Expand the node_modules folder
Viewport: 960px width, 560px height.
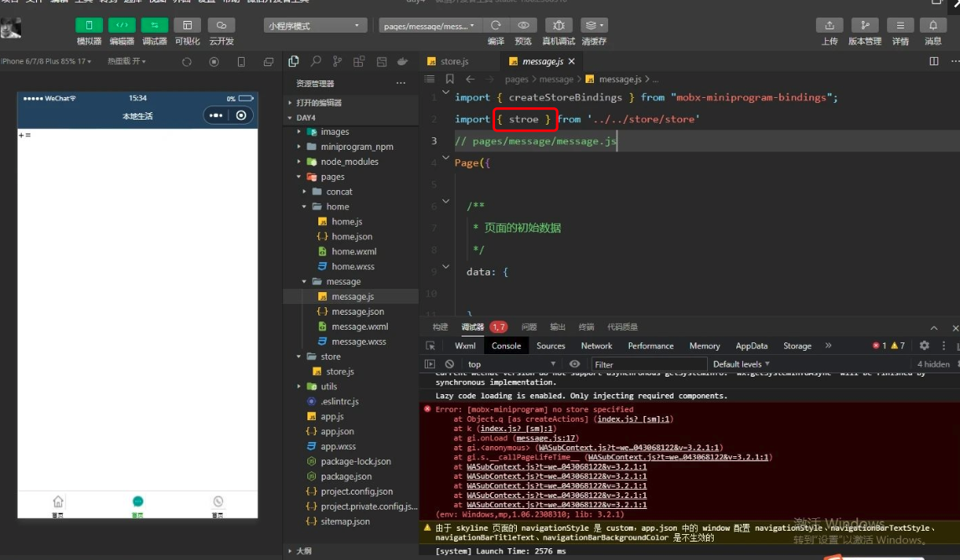[351, 162]
